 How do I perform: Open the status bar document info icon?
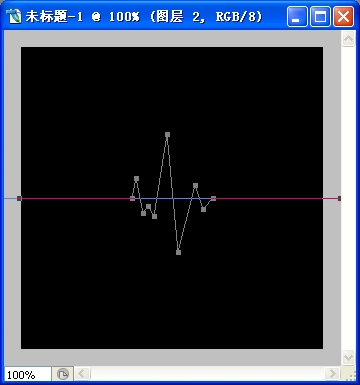coord(63,374)
